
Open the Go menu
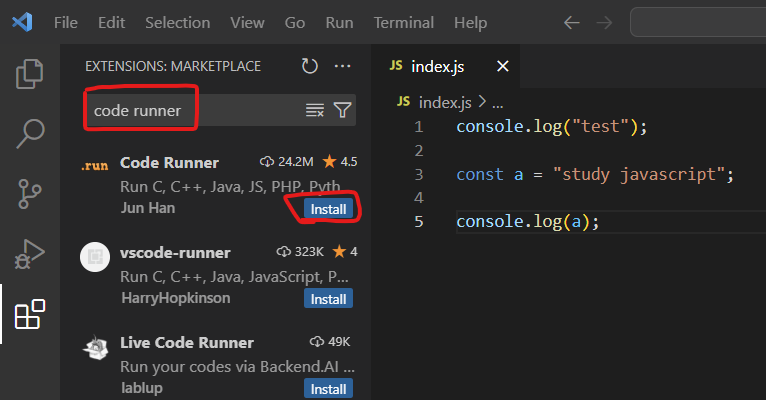295,22
